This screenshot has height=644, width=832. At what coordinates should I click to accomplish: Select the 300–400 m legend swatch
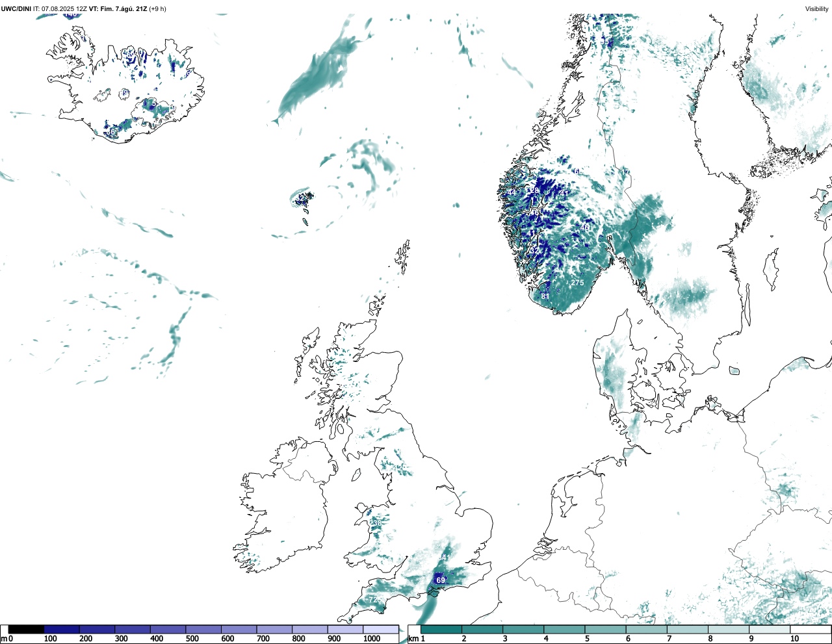(133, 630)
